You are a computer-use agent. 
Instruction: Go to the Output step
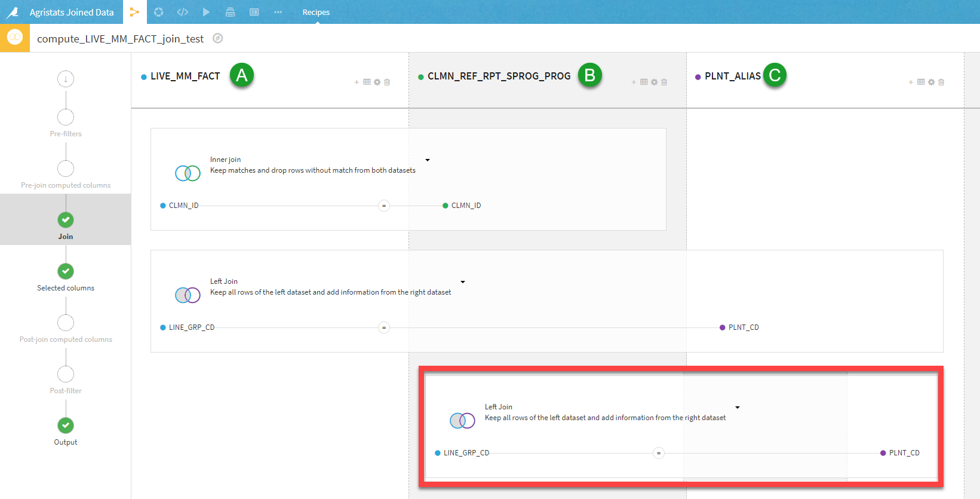point(66,431)
